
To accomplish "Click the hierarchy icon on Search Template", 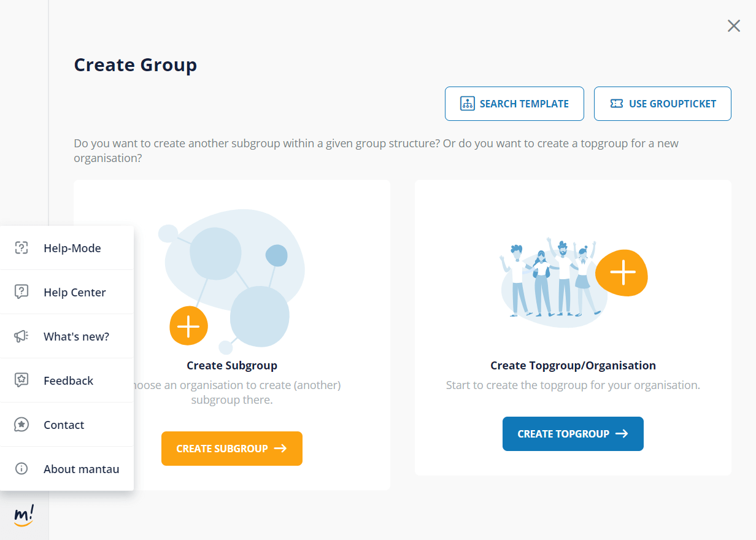I will [x=468, y=104].
